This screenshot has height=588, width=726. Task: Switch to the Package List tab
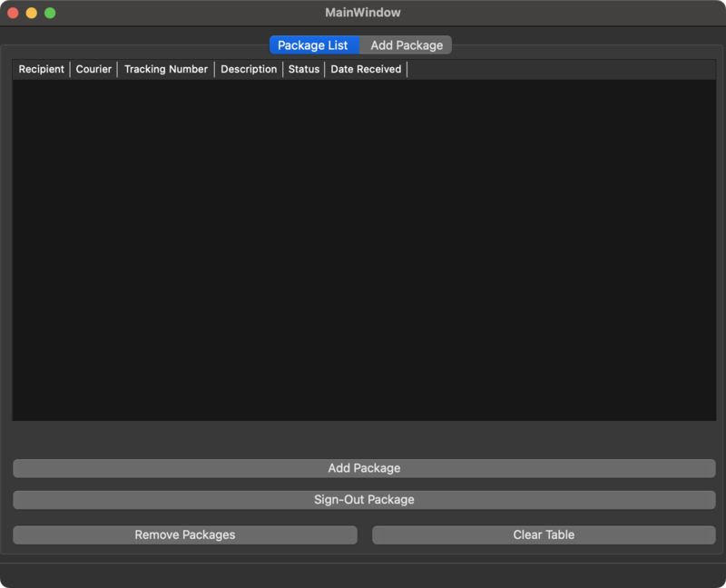point(313,45)
